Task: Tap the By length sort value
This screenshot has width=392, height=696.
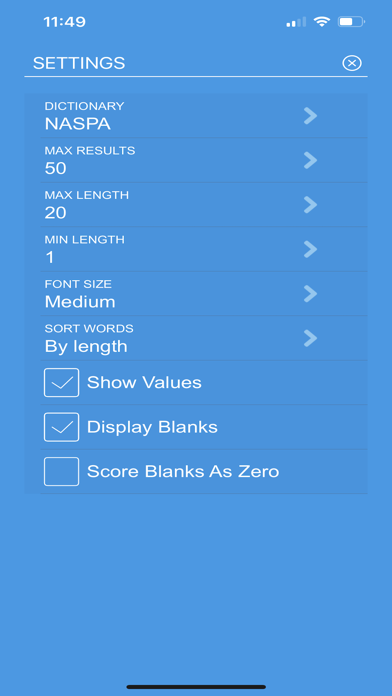Action: (x=86, y=346)
